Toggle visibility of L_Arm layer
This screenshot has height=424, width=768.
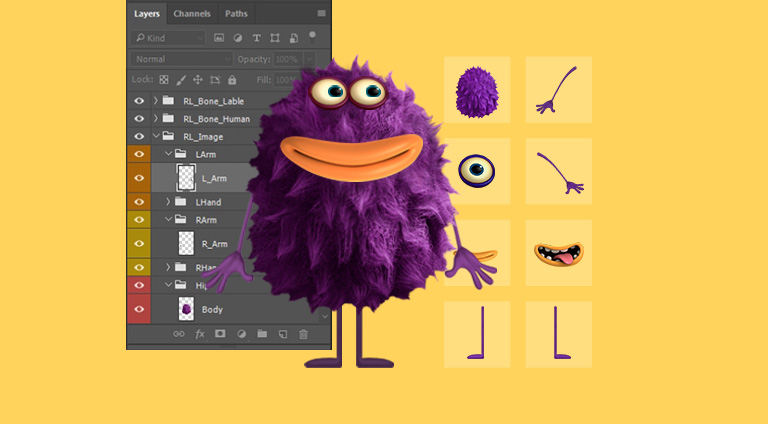point(139,178)
